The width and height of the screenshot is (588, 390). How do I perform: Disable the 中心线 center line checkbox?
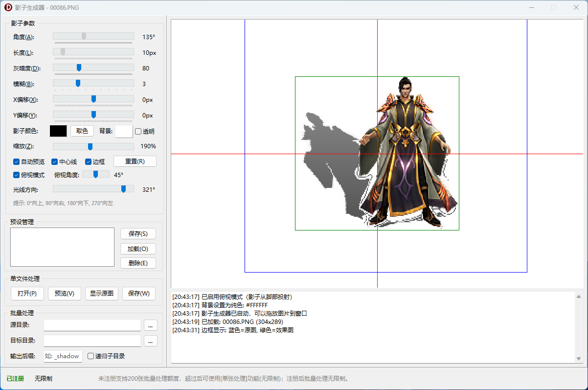[x=55, y=161]
